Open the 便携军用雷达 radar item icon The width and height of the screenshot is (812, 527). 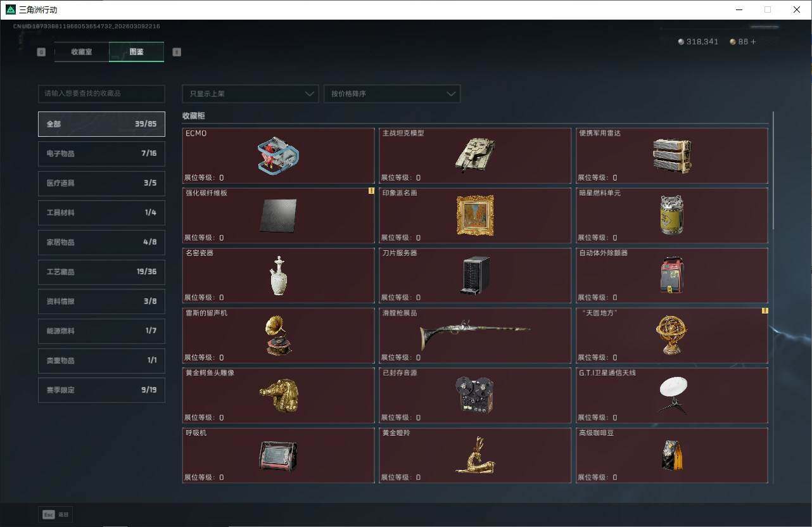click(x=671, y=155)
